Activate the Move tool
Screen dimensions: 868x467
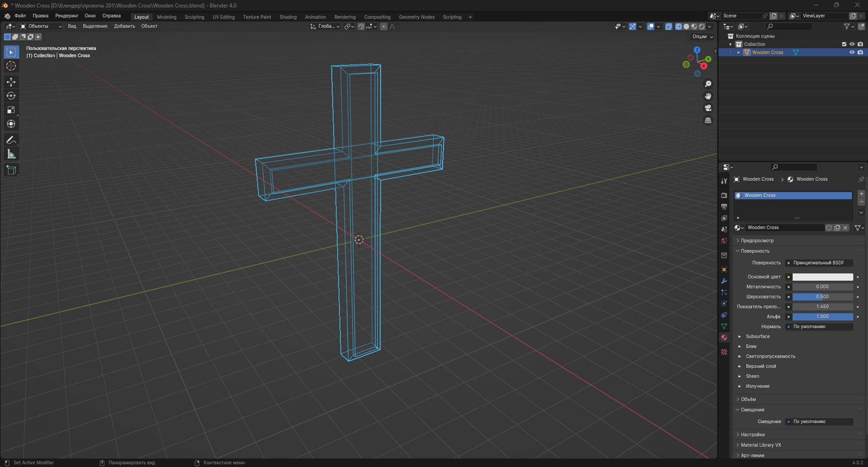click(x=11, y=82)
